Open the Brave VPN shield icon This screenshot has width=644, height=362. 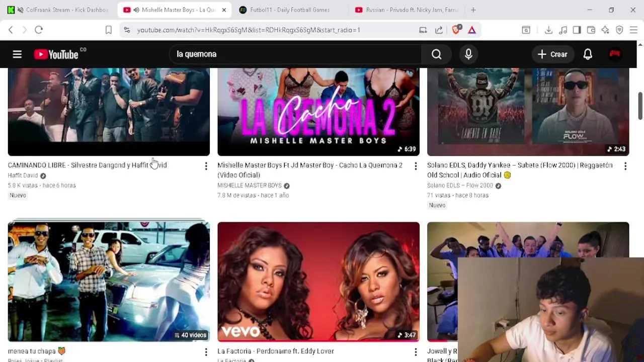[x=619, y=30]
